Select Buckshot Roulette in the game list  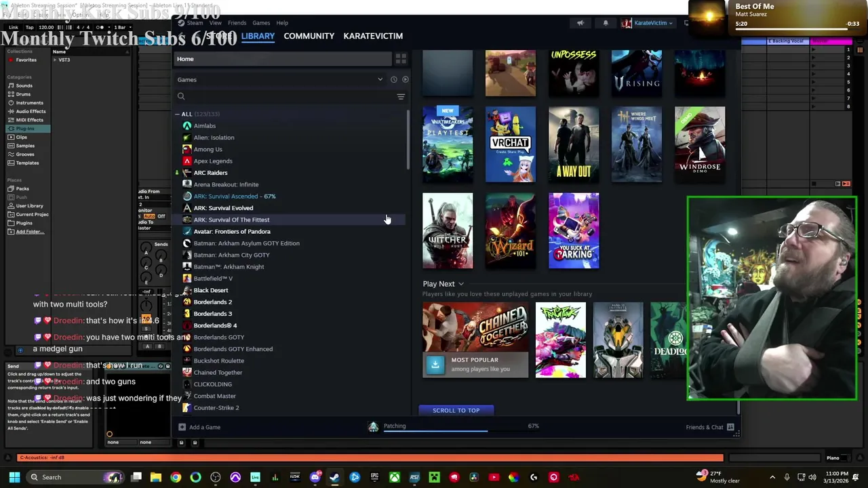(218, 361)
